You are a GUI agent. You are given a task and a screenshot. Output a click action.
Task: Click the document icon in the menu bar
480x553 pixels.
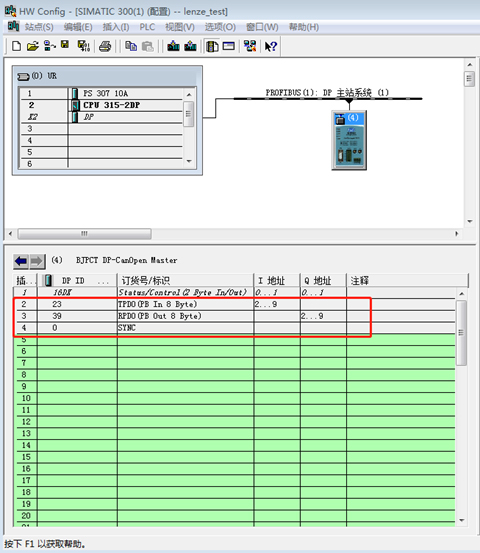tap(13, 26)
